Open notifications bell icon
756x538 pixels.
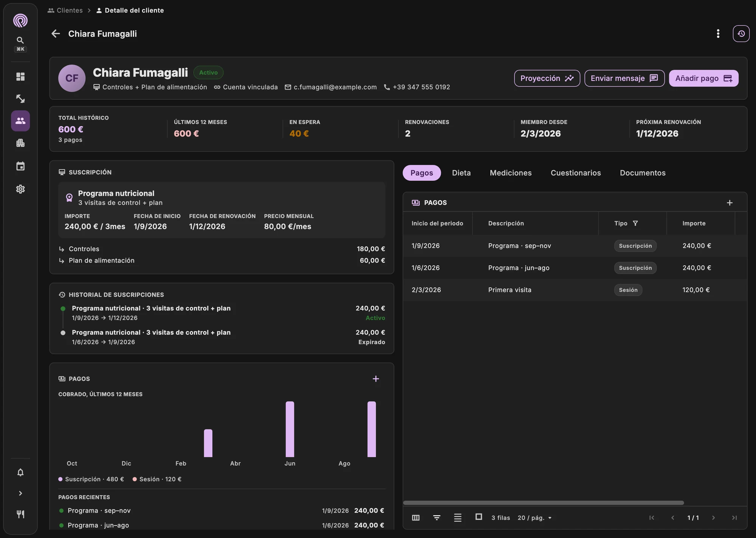(20, 473)
